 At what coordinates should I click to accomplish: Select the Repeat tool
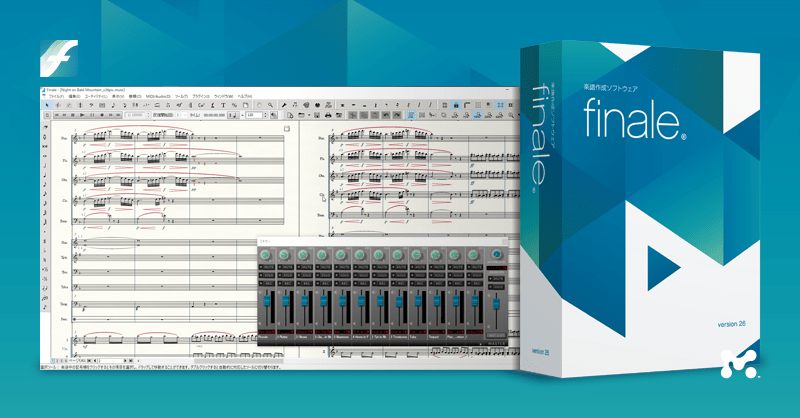coord(190,105)
